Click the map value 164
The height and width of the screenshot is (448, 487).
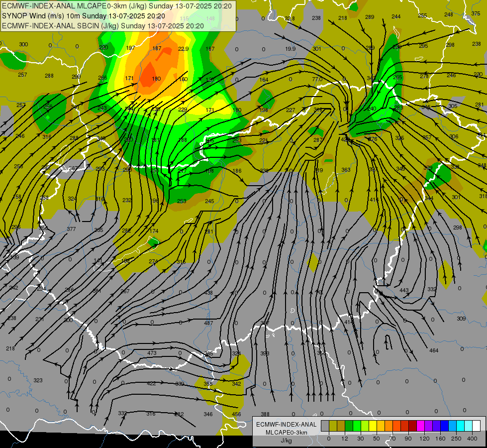[264, 80]
